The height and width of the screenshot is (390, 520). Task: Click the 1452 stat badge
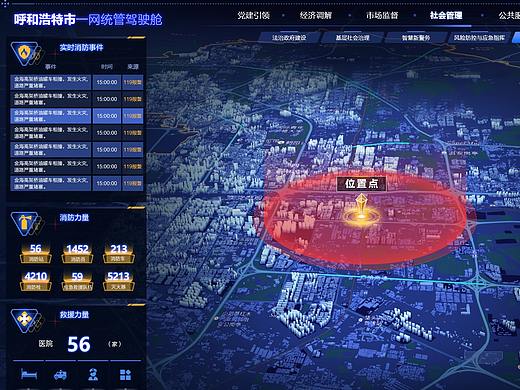tap(77, 253)
